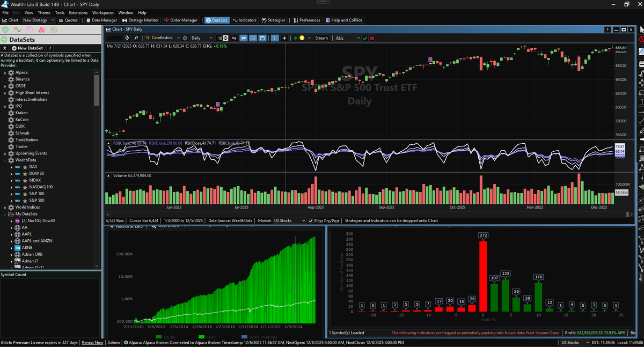Open the Indicators panel from toolbar

245,20
